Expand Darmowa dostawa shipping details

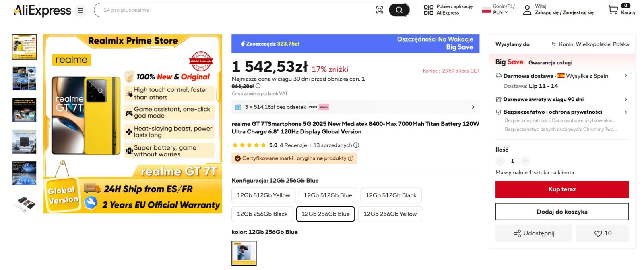[625, 76]
